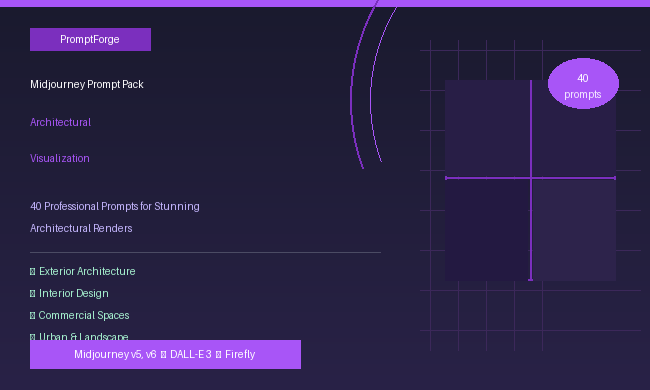Image resolution: width=650 pixels, height=390 pixels.
Task: Click the 'Architectural Renders' subtitle line
Action: (81, 228)
